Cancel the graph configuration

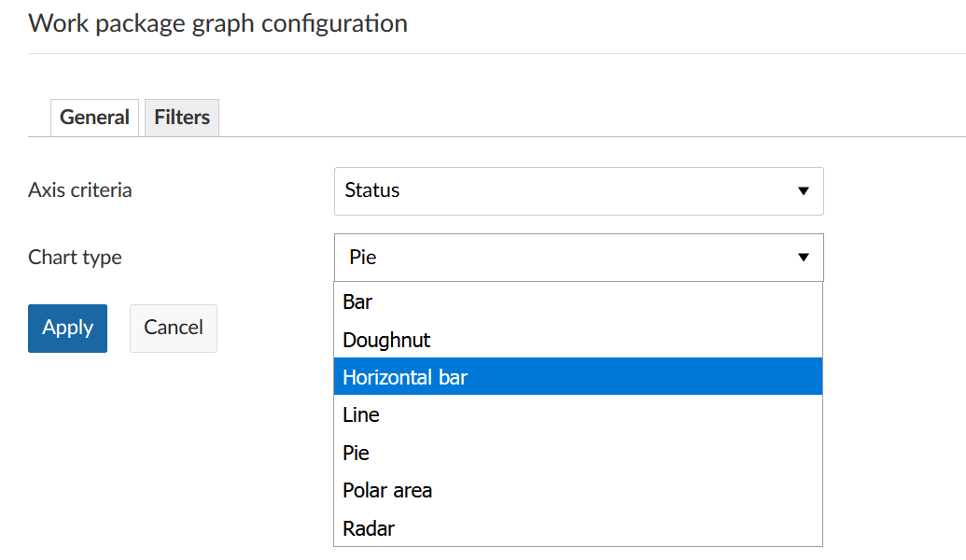tap(173, 328)
